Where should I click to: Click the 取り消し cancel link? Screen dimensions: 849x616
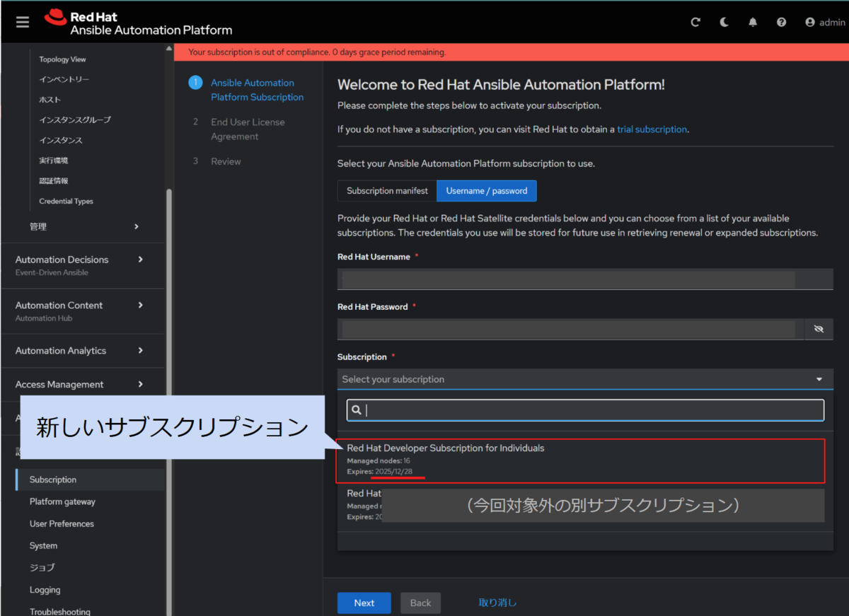tap(497, 603)
